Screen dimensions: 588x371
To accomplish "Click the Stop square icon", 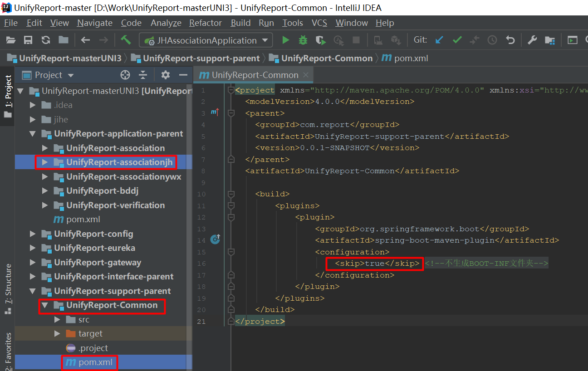I will point(356,40).
